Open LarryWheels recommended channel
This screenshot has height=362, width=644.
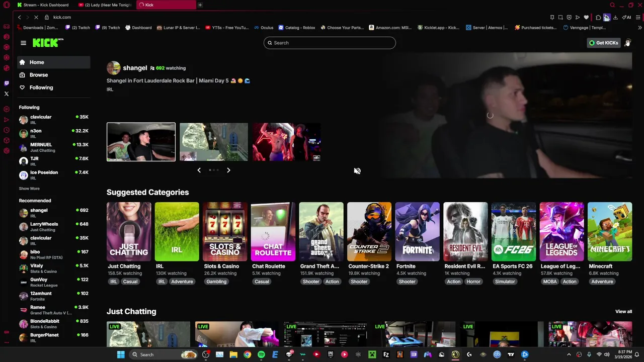[54, 226]
